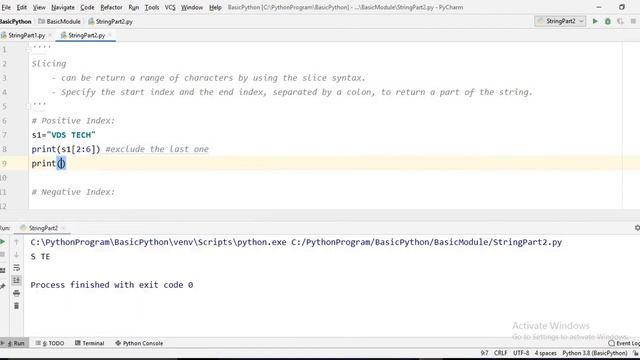Click 'S TE' output in Run console
Screen dimensions: 640x360
(x=40, y=257)
